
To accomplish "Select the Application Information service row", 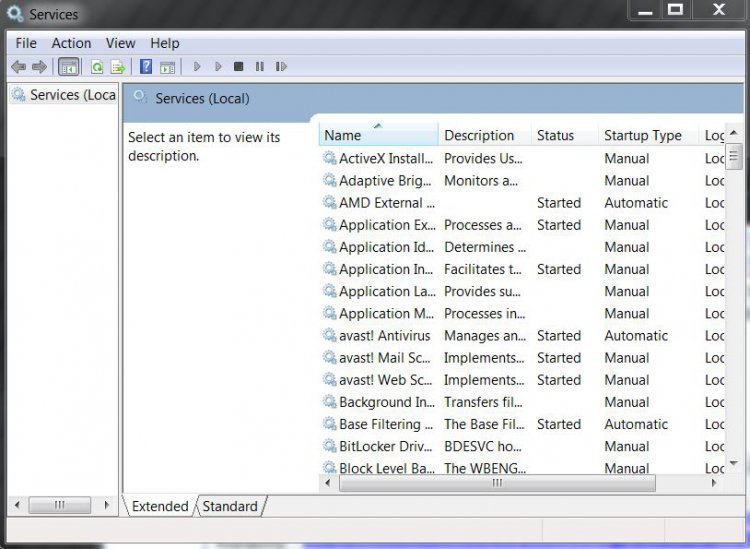I will click(x=522, y=269).
